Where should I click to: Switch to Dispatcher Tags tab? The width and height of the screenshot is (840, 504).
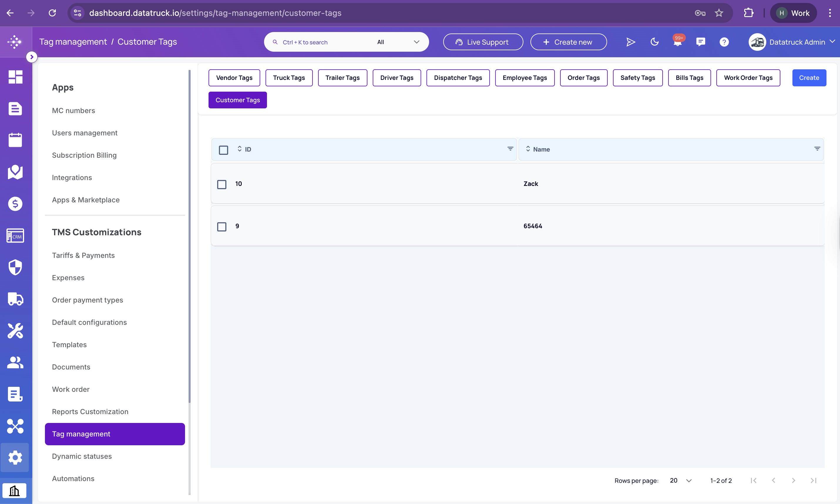[x=458, y=78]
